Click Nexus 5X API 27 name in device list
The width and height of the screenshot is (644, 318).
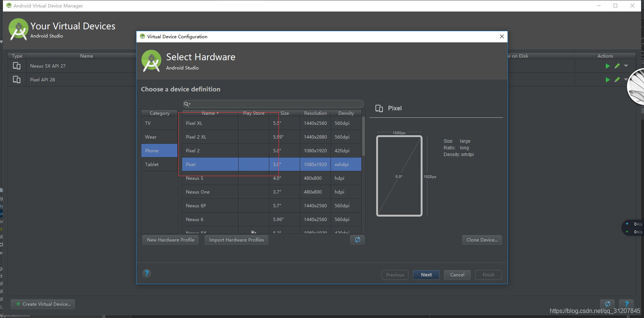[47, 66]
